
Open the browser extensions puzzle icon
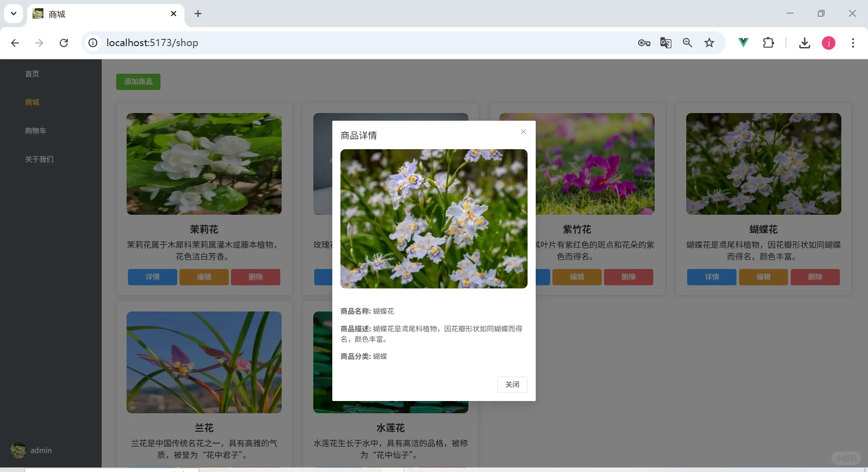click(769, 42)
